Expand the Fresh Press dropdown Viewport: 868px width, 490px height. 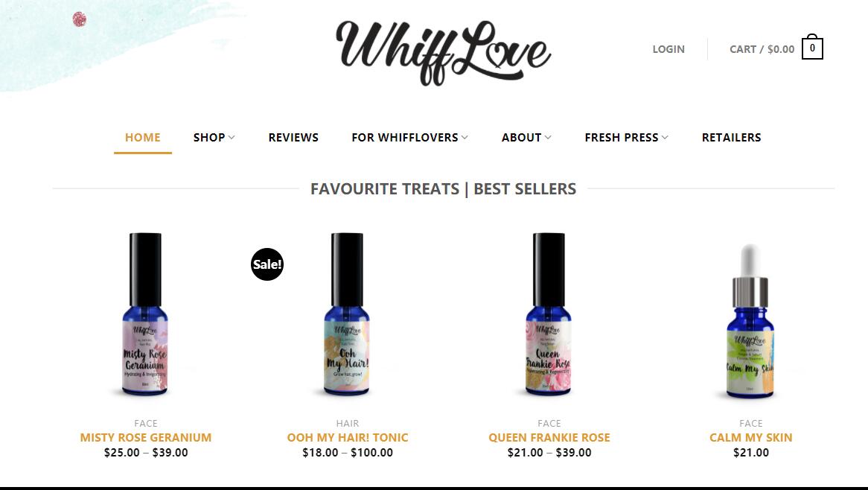[627, 137]
